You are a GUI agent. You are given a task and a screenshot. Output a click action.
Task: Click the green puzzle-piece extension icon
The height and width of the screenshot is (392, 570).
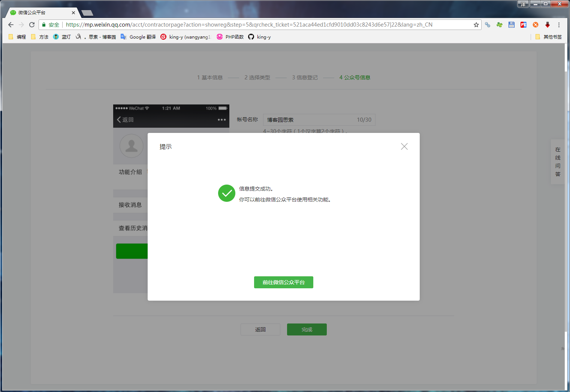coord(500,25)
